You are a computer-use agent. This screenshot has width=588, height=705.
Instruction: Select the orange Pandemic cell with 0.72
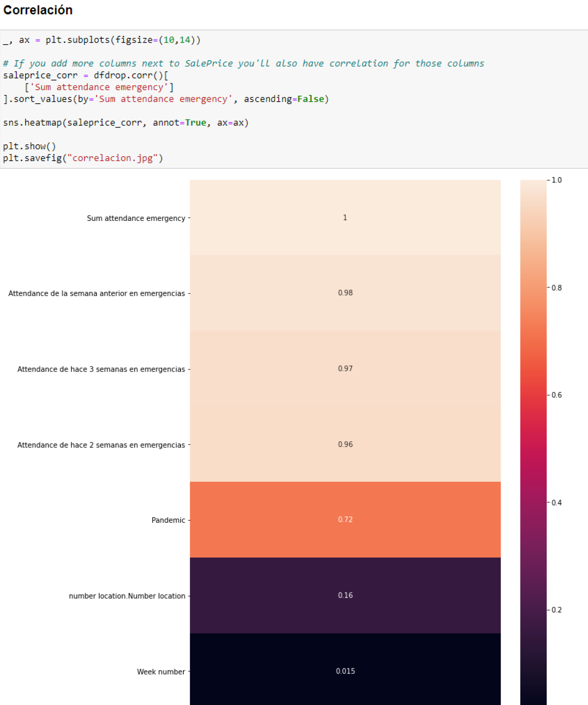(345, 520)
